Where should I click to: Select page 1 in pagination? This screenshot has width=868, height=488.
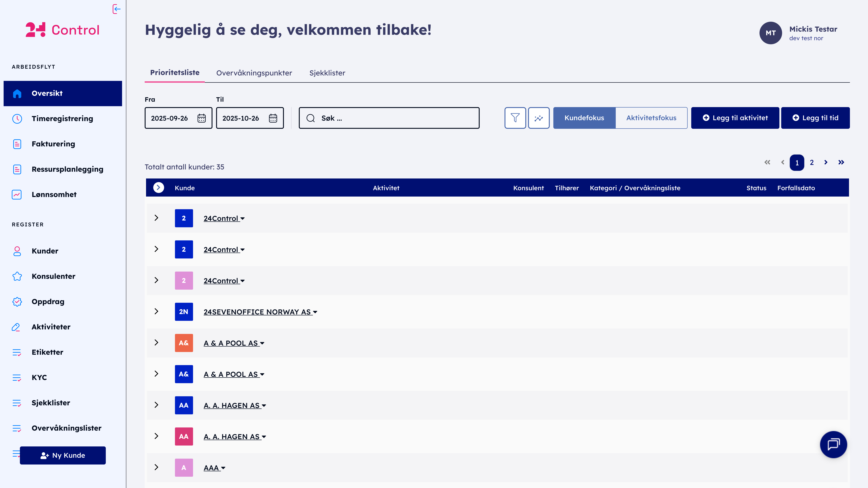pyautogui.click(x=797, y=163)
